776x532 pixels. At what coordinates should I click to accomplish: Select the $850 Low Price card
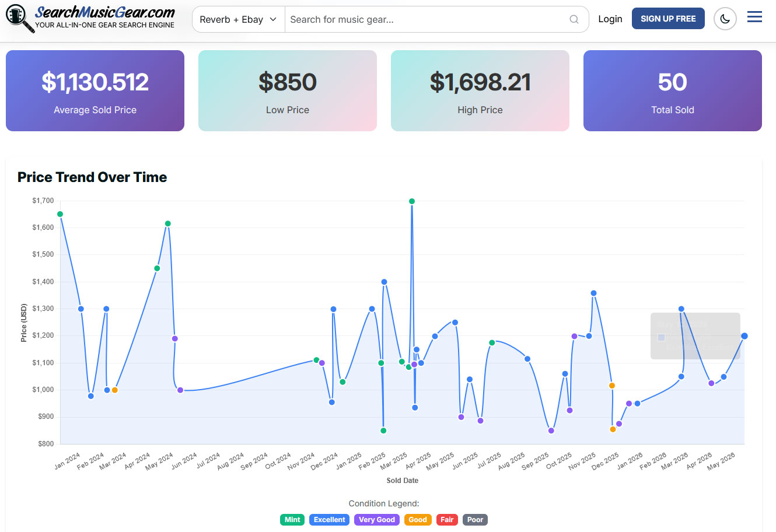point(288,90)
